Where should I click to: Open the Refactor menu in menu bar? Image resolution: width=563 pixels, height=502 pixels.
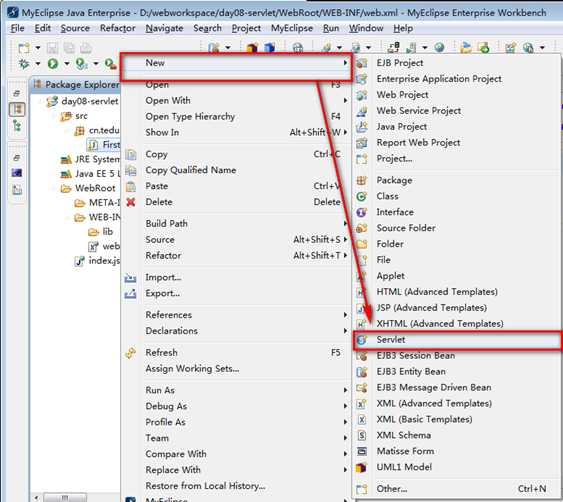[x=117, y=28]
